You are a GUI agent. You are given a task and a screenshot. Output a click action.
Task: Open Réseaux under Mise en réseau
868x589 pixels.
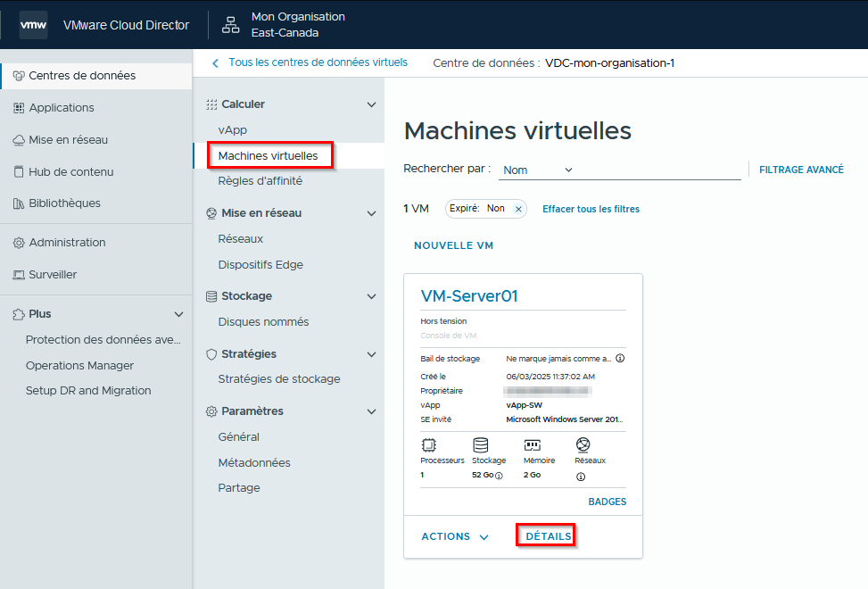tap(240, 239)
